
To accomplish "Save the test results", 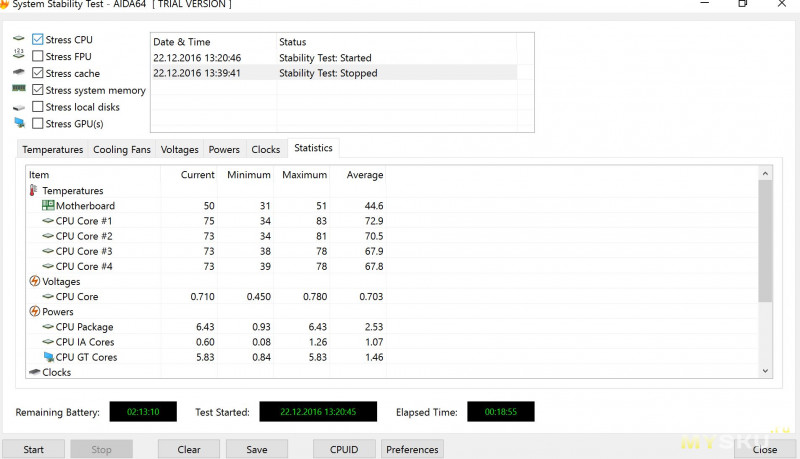I will (x=257, y=449).
